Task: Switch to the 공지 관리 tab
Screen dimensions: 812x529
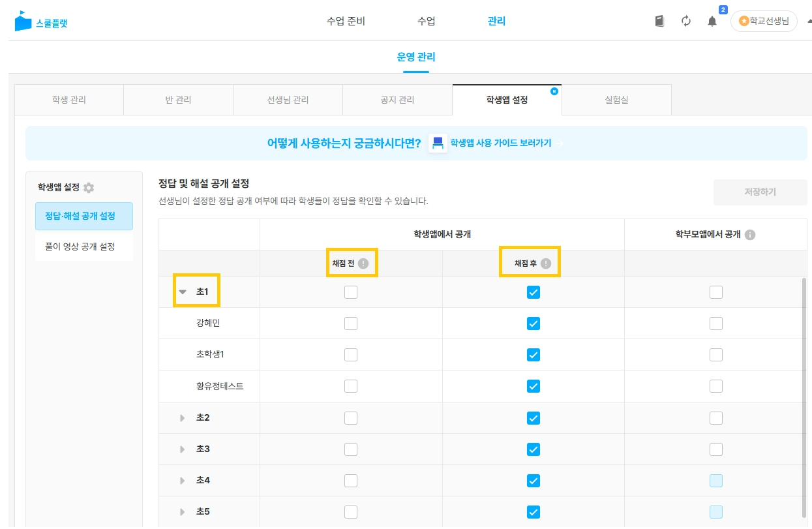Action: (397, 100)
